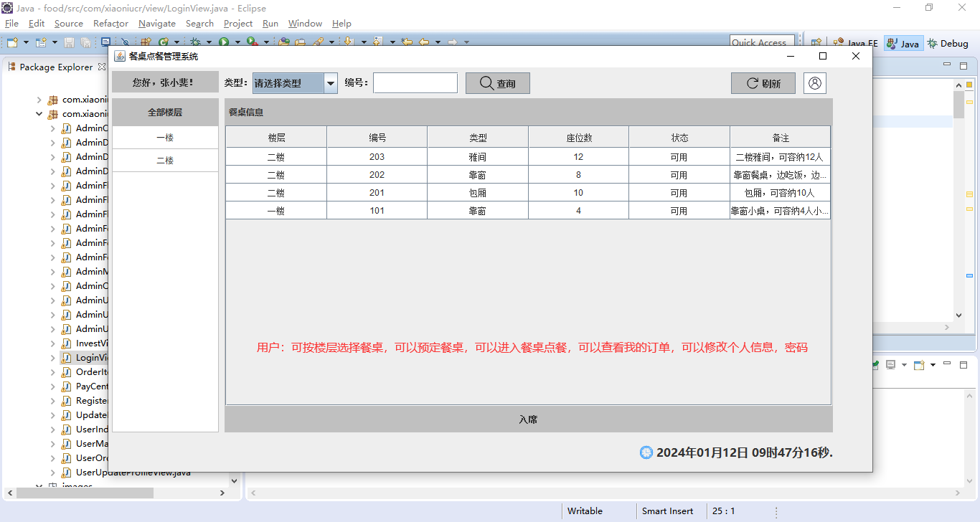Select 一楼 in the floor list
The image size is (980, 522).
click(165, 138)
